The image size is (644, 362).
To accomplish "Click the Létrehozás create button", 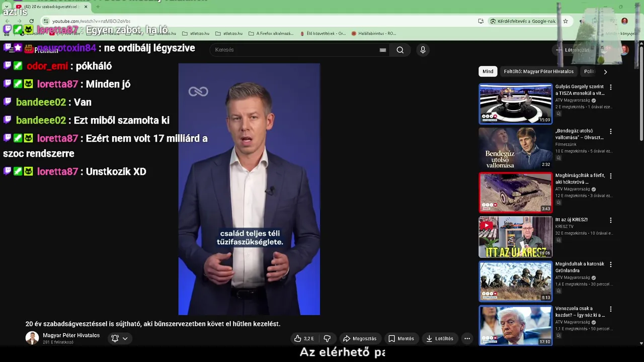I will point(573,50).
